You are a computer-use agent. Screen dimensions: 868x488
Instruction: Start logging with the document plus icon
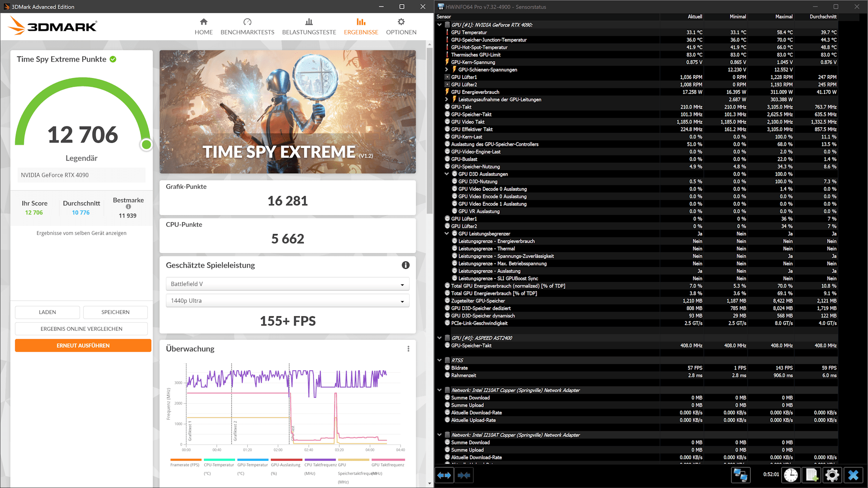(x=811, y=475)
